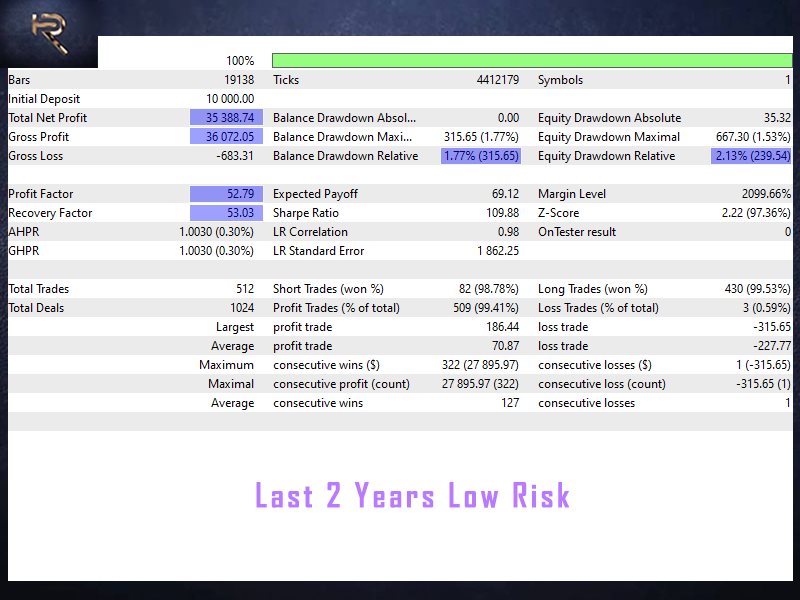Click the GHPR value 1.0030 (0.30%)
Viewport: 800px width, 600px height.
[216, 251]
